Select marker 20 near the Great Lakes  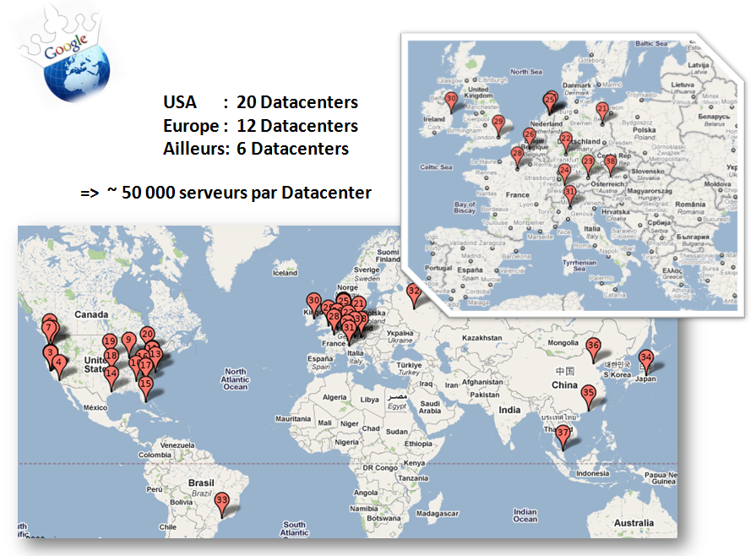tap(147, 335)
